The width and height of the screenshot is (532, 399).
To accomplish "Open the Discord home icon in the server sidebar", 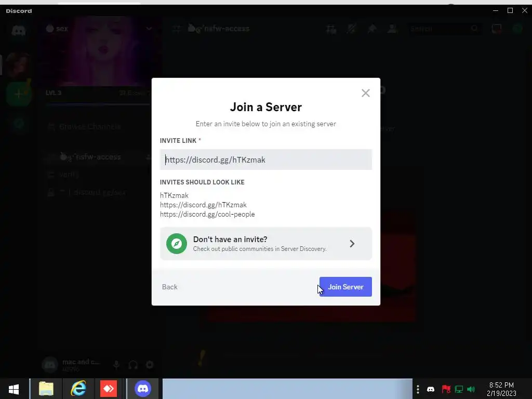I will click(x=19, y=31).
